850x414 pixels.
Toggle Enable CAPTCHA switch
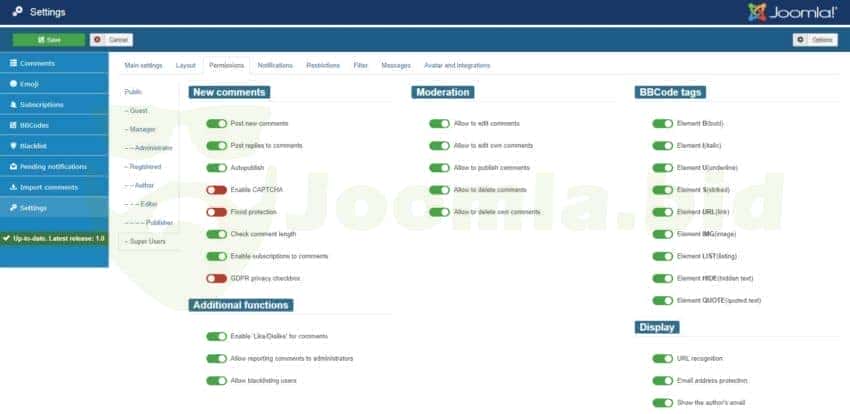pos(216,190)
